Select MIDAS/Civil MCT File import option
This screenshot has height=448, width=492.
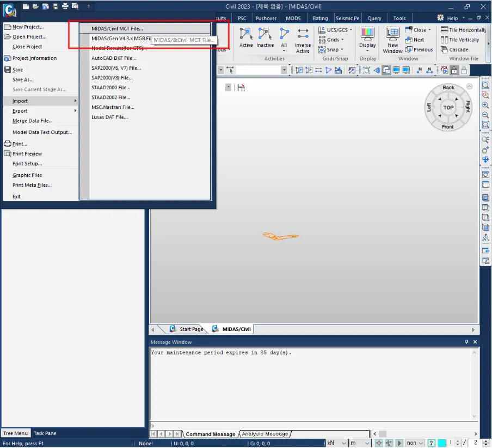[x=145, y=28]
